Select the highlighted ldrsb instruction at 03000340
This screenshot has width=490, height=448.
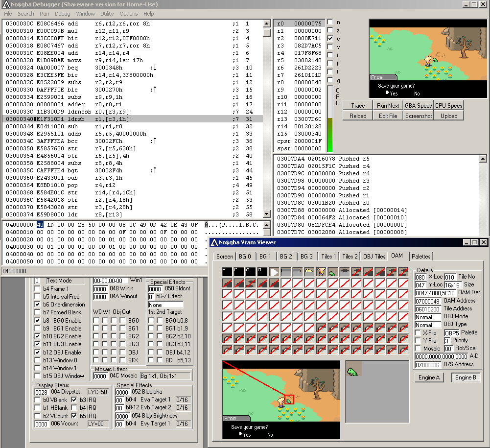(x=133, y=119)
